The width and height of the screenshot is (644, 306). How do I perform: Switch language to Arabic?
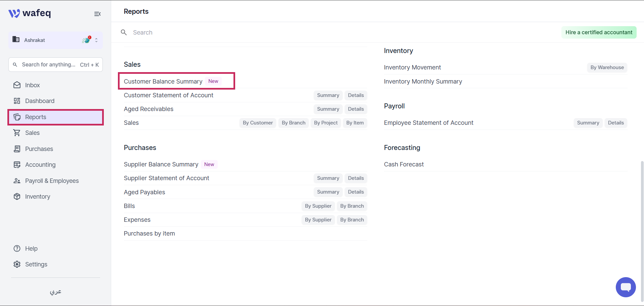pyautogui.click(x=56, y=292)
